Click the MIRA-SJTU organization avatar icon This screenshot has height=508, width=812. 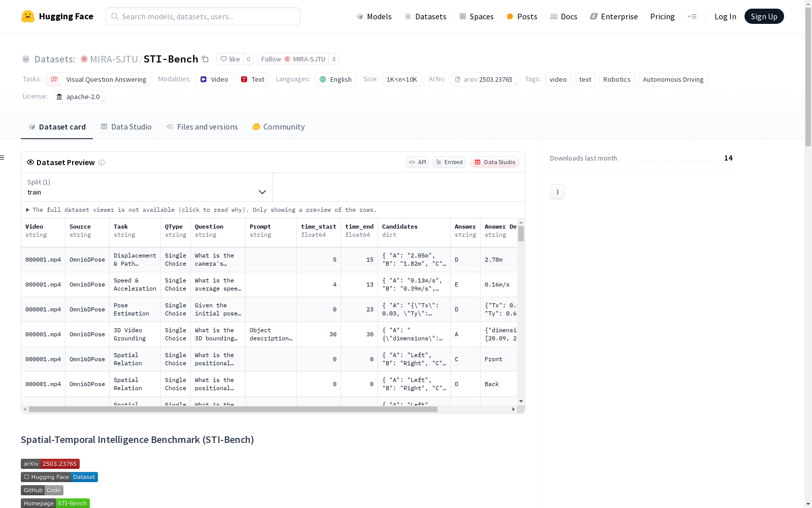click(84, 59)
